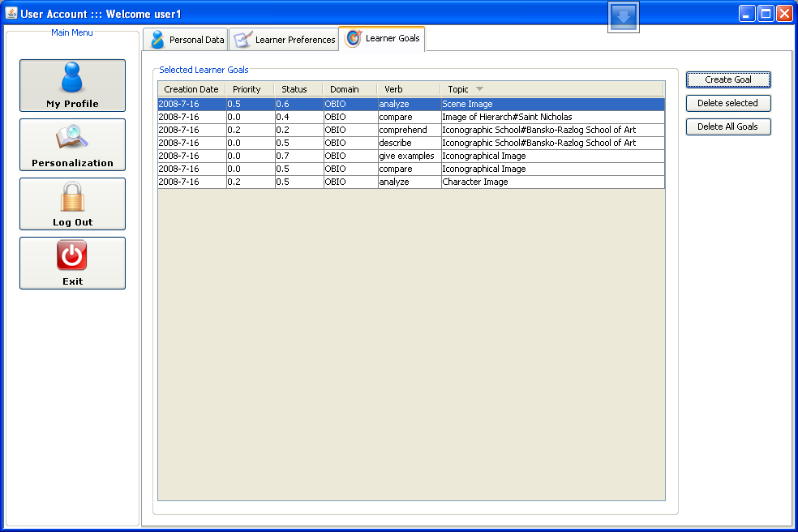Open My Profile from main menu
This screenshot has width=798, height=532.
tap(72, 85)
